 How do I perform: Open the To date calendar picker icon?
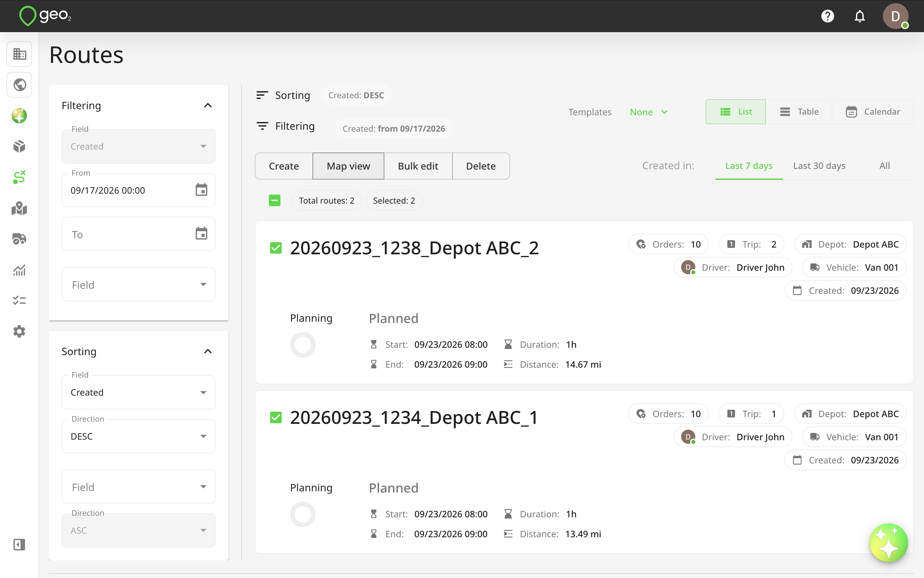pos(201,233)
